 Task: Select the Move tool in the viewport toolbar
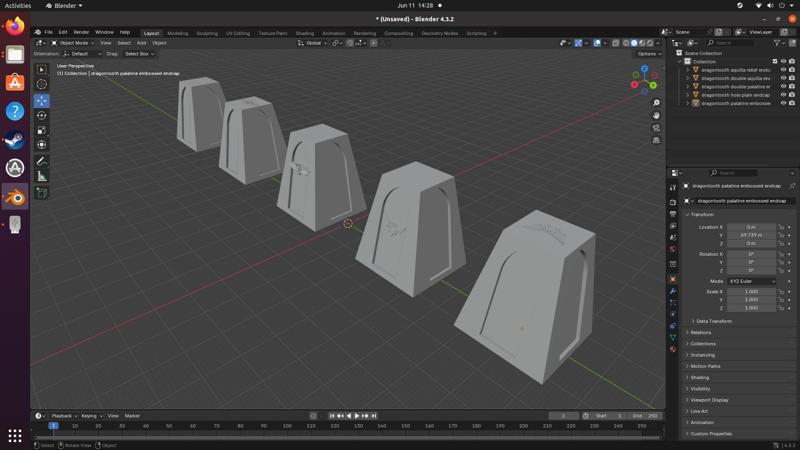(x=42, y=100)
